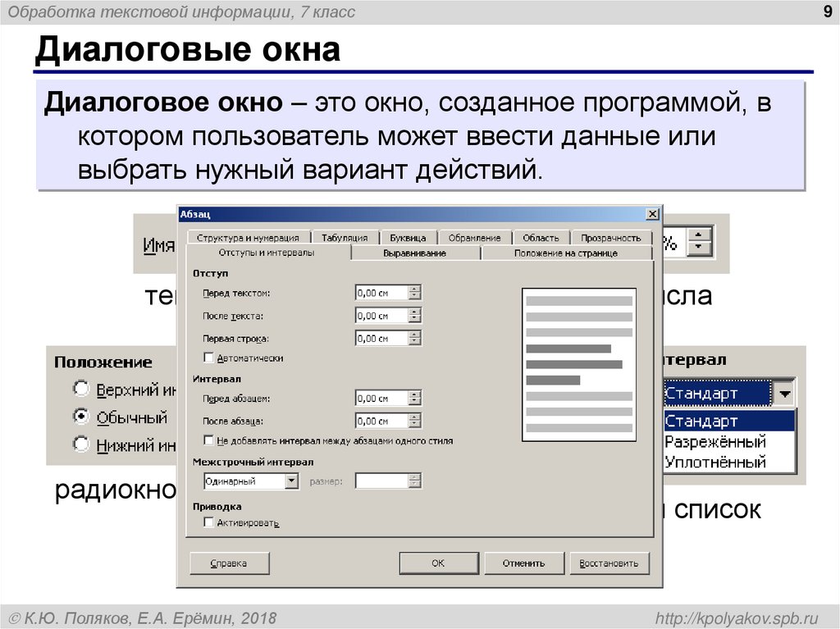
Task: Confirm with the OK button
Action: tap(438, 563)
